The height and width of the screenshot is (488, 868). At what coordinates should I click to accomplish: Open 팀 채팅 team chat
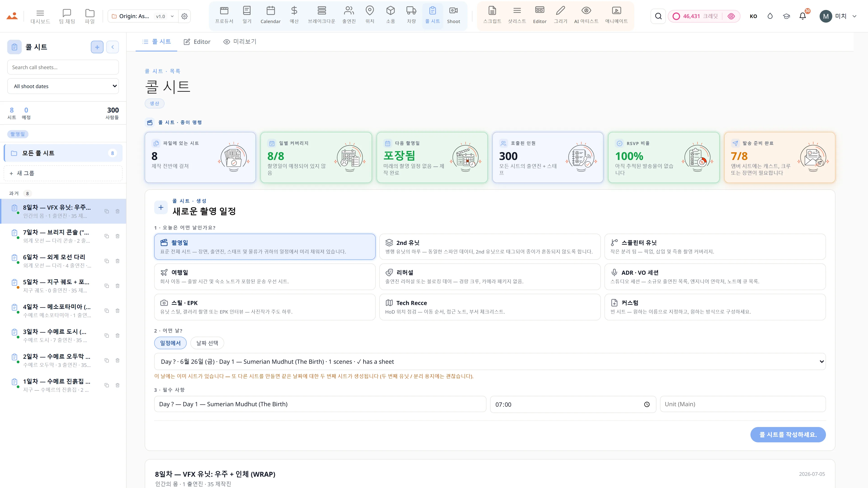pyautogui.click(x=67, y=16)
